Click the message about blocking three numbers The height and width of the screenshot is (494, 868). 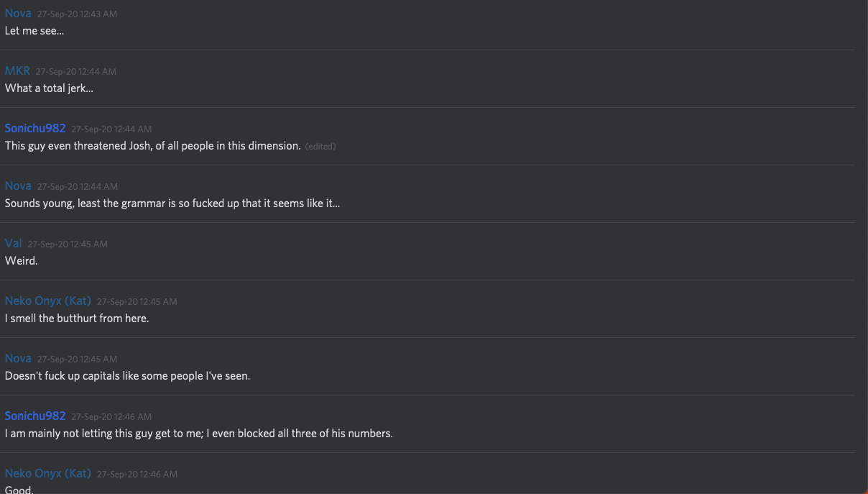coord(198,434)
